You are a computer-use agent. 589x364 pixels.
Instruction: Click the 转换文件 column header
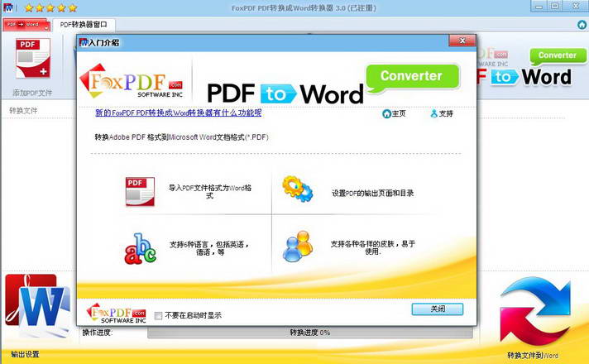23,110
